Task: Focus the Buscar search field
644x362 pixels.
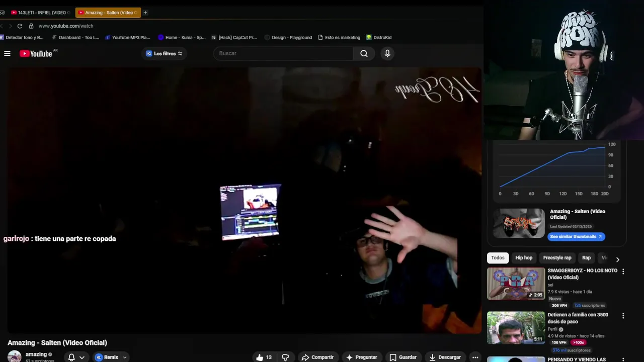Action: click(283, 53)
